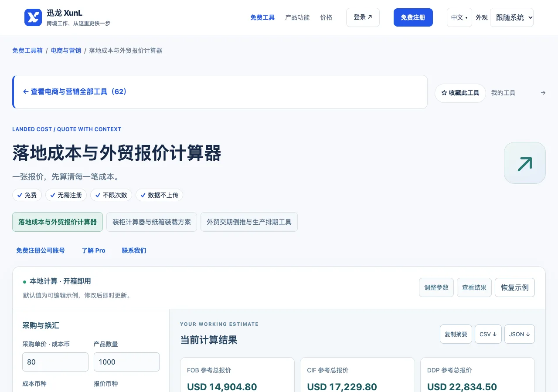The image size is (558, 392).
Task: Click the 采购单价 input showing 80
Action: tap(55, 362)
